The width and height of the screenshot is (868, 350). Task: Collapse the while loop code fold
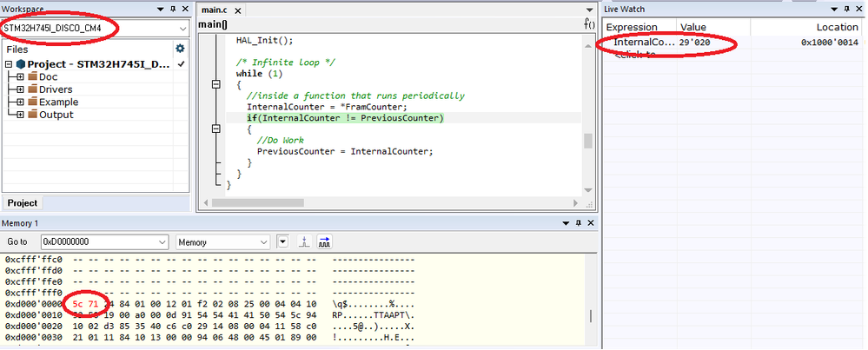click(x=215, y=84)
